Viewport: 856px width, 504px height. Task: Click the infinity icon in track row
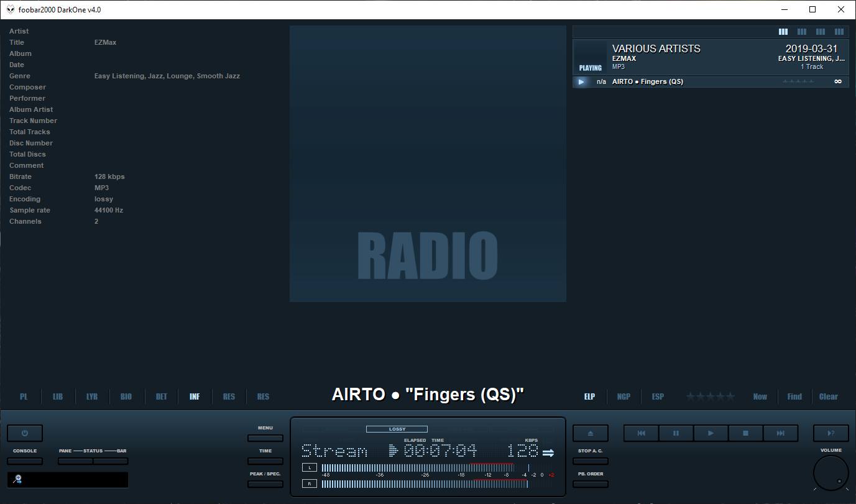pos(838,81)
